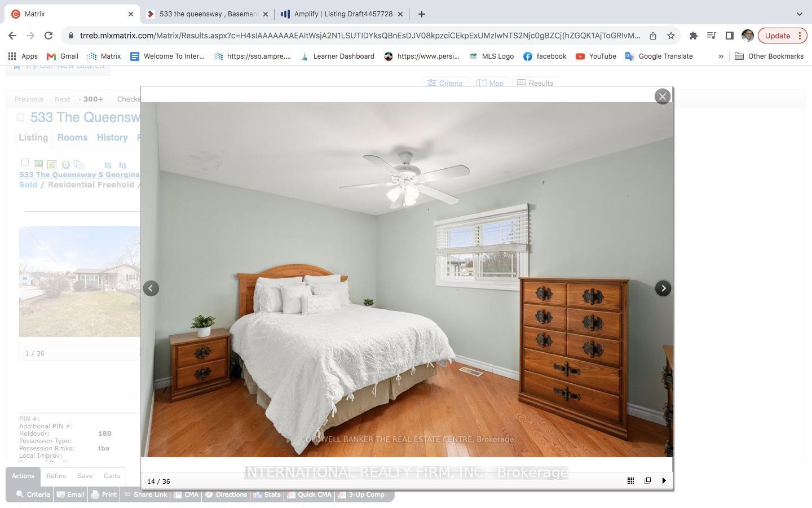The width and height of the screenshot is (812, 508).
Task: Open the photo thumbnail grid view
Action: tap(630, 481)
